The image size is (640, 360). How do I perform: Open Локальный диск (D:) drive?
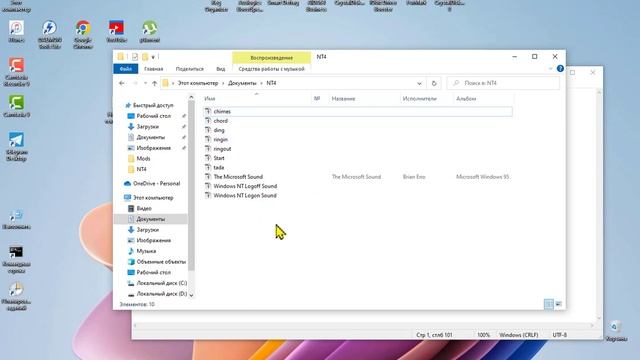(162, 293)
